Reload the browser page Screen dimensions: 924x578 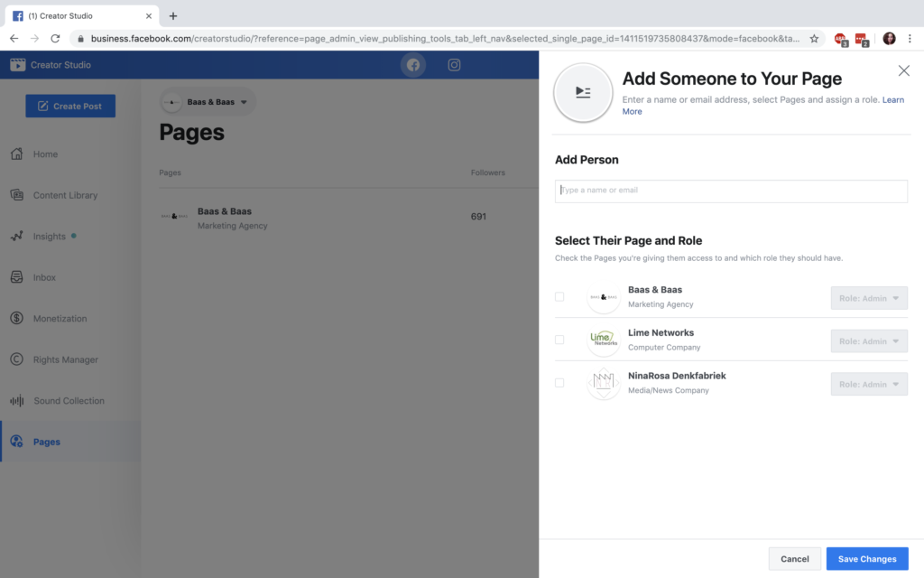[x=55, y=38]
